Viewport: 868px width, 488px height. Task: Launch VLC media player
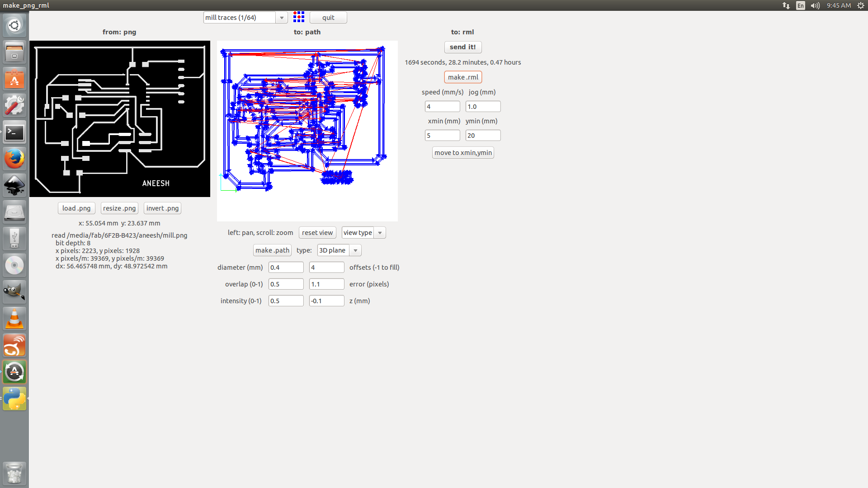click(14, 319)
